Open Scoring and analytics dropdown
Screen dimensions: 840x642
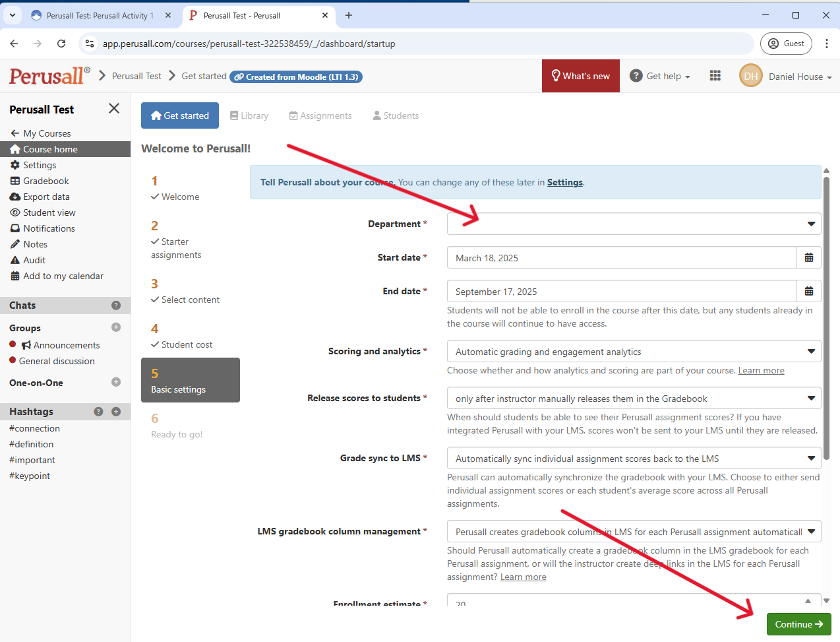click(x=633, y=352)
